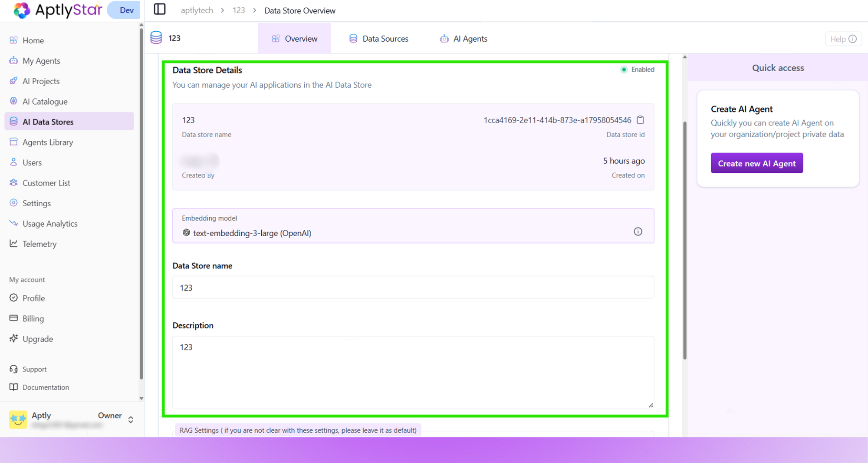Select the My Agents sidebar icon
This screenshot has height=463, width=868.
14,61
